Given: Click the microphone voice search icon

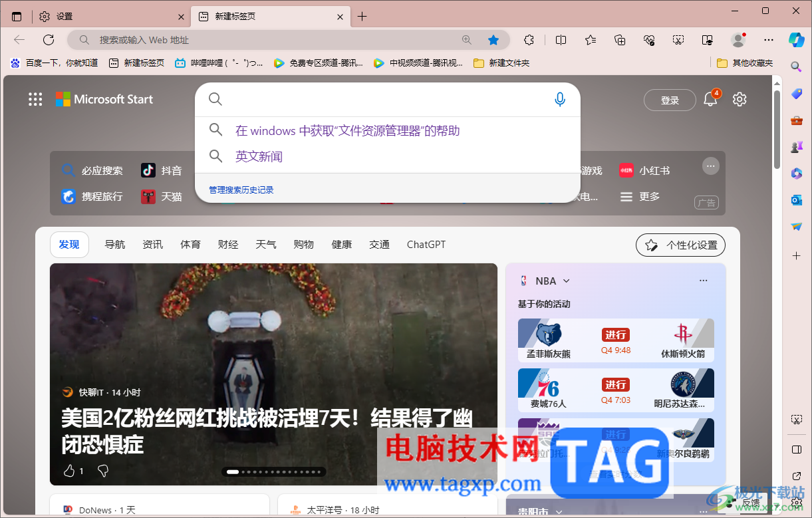Looking at the screenshot, I should (560, 99).
